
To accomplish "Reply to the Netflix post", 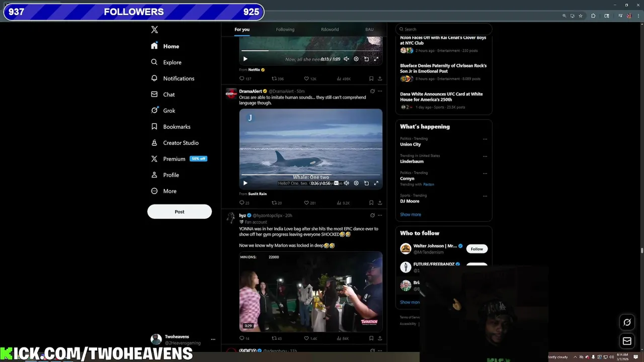I will point(245,78).
